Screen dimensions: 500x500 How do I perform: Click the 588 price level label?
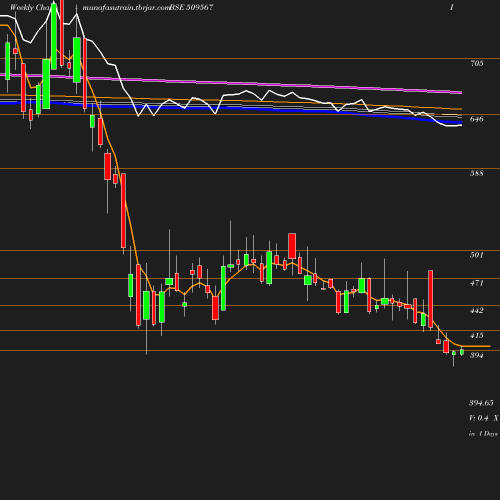(477, 173)
